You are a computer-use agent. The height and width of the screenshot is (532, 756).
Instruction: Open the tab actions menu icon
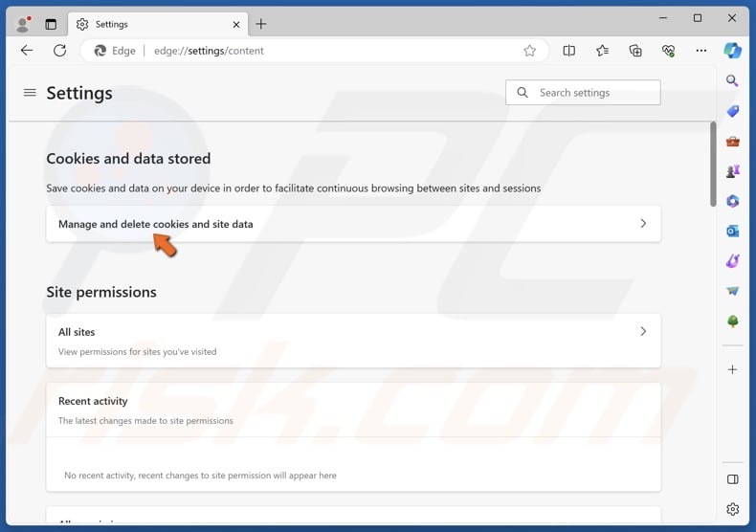(51, 24)
